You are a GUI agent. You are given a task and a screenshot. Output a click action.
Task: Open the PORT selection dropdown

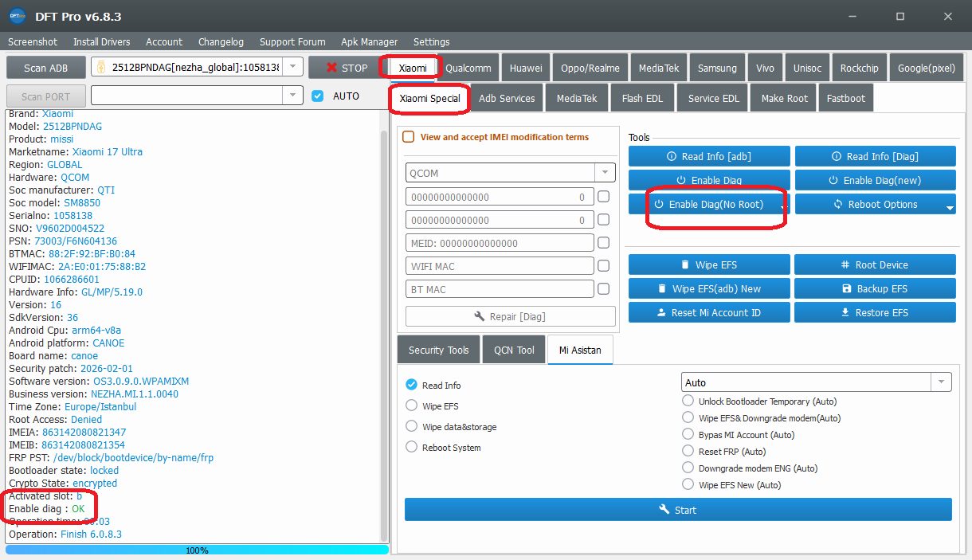coord(293,96)
